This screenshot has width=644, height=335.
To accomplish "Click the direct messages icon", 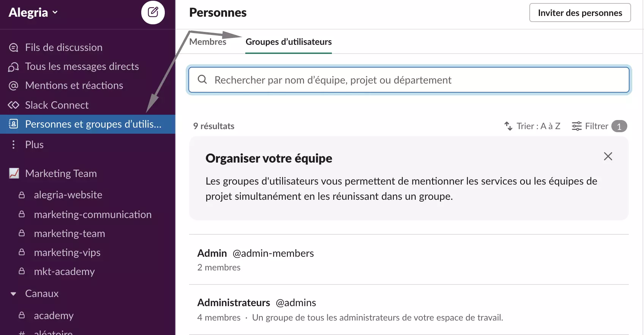I will 13,67.
